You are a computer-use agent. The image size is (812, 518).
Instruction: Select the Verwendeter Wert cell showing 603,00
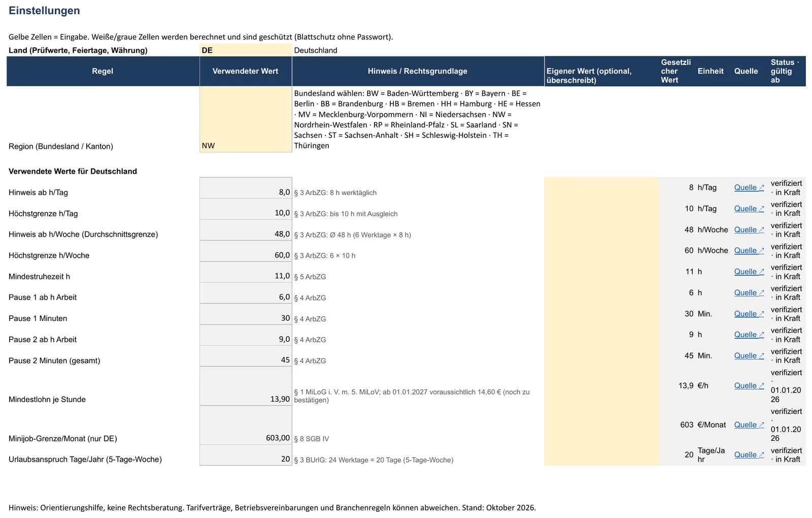tap(246, 425)
